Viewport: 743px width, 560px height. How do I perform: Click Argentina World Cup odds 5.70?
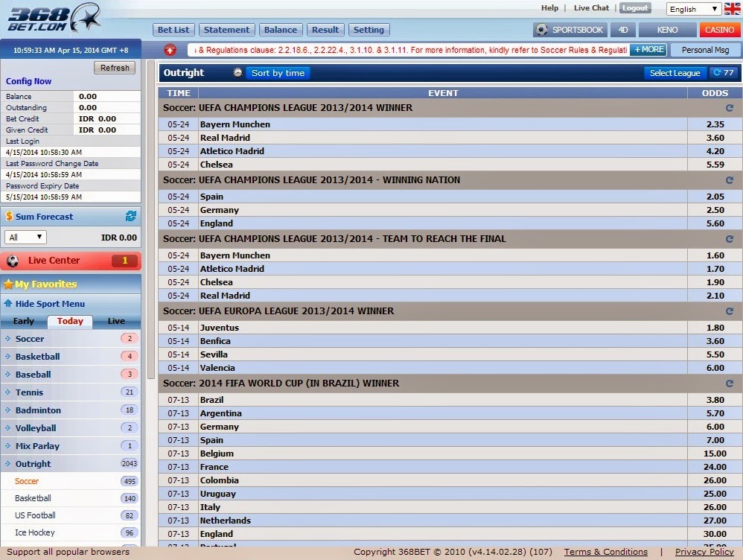click(x=715, y=413)
